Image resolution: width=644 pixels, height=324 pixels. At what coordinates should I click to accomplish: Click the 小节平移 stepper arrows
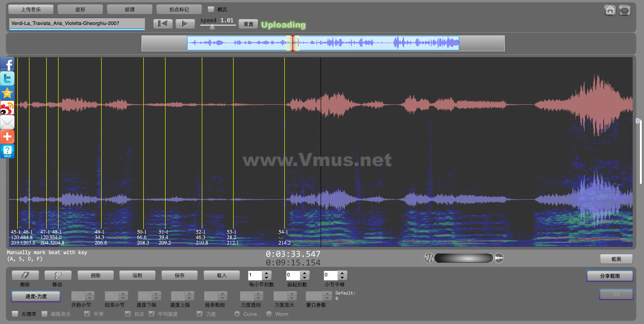click(x=343, y=275)
